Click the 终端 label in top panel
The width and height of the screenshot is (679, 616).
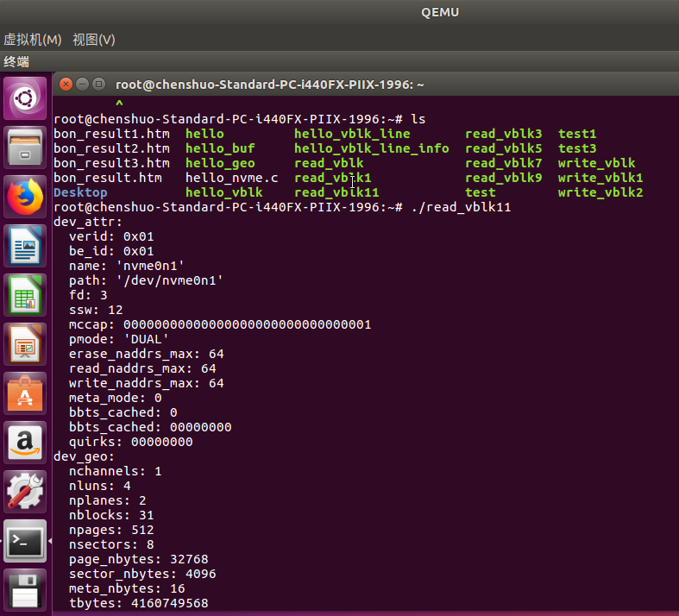pos(16,62)
